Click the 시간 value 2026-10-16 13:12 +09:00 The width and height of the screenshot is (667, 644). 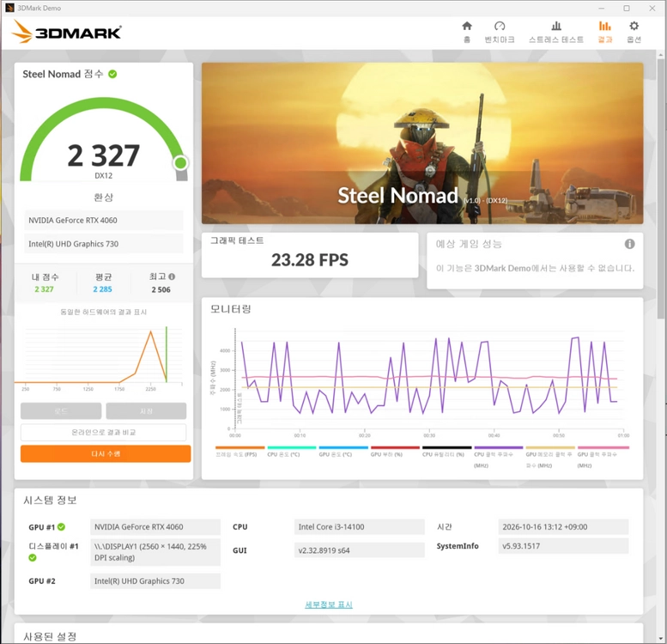click(563, 526)
